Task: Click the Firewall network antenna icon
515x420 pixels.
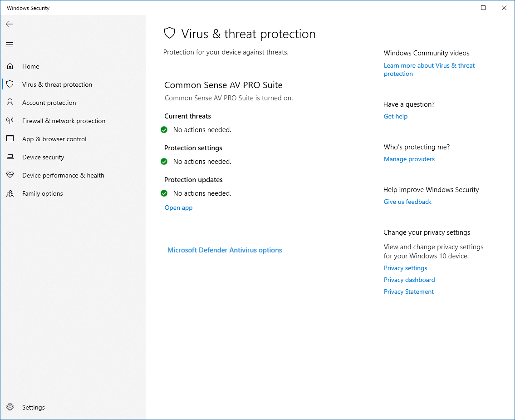Action: [10, 121]
